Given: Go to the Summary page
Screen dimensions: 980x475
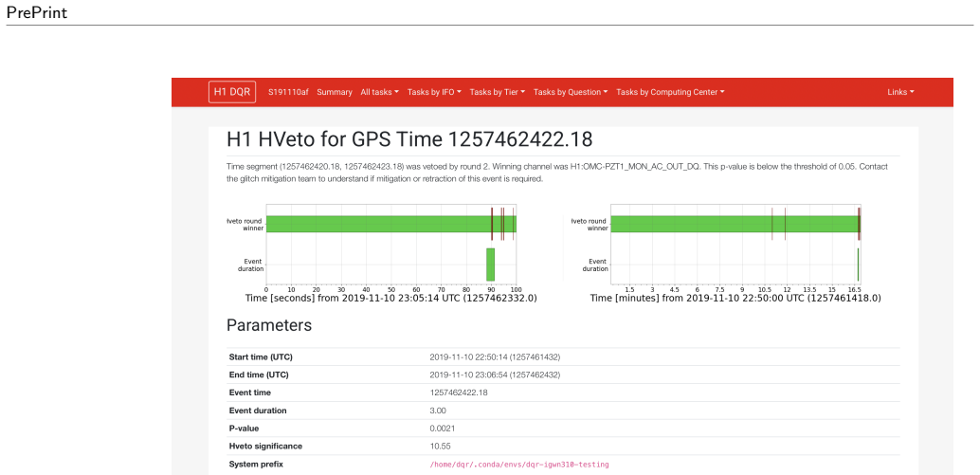Looking at the screenshot, I should pyautogui.click(x=335, y=92).
